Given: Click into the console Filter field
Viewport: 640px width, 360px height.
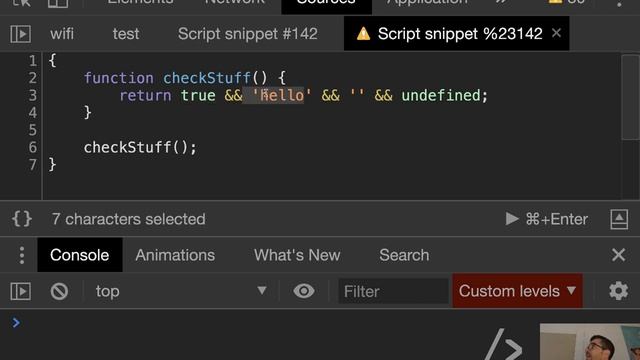Looking at the screenshot, I should [393, 291].
